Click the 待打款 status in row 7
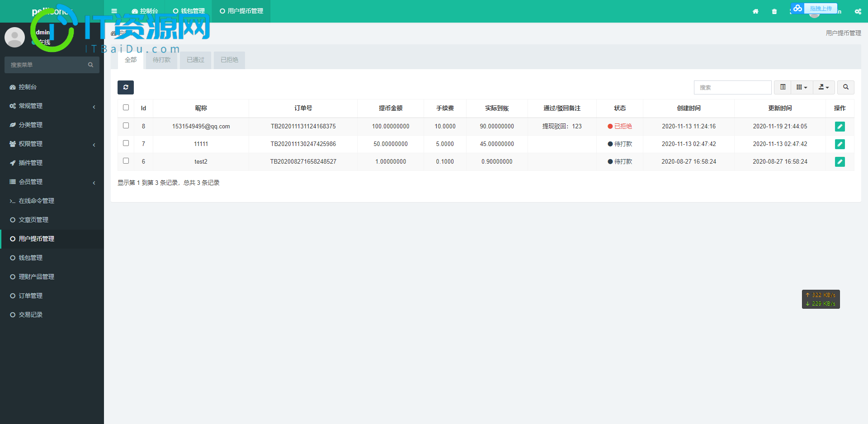The height and width of the screenshot is (424, 868). (x=620, y=144)
